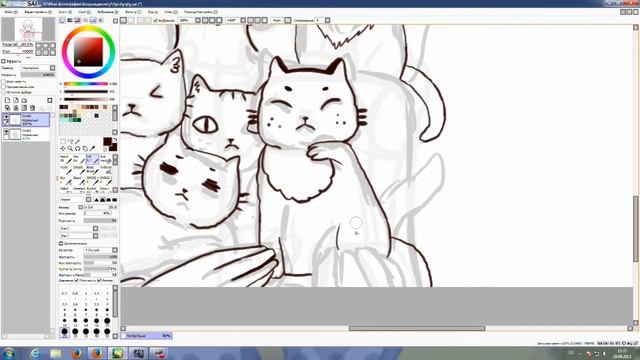The width and height of the screenshot is (640, 360).
Task: Create a new normal layer
Action: pyautogui.click(x=7, y=100)
